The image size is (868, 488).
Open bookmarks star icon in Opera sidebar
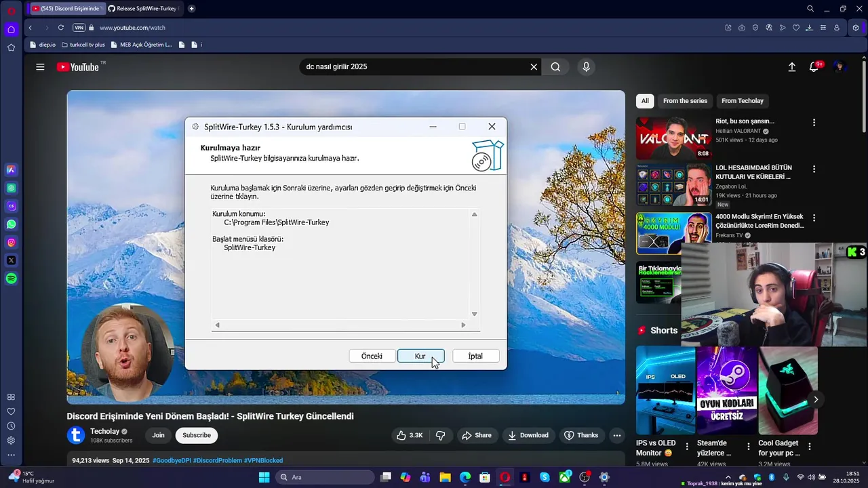[11, 47]
